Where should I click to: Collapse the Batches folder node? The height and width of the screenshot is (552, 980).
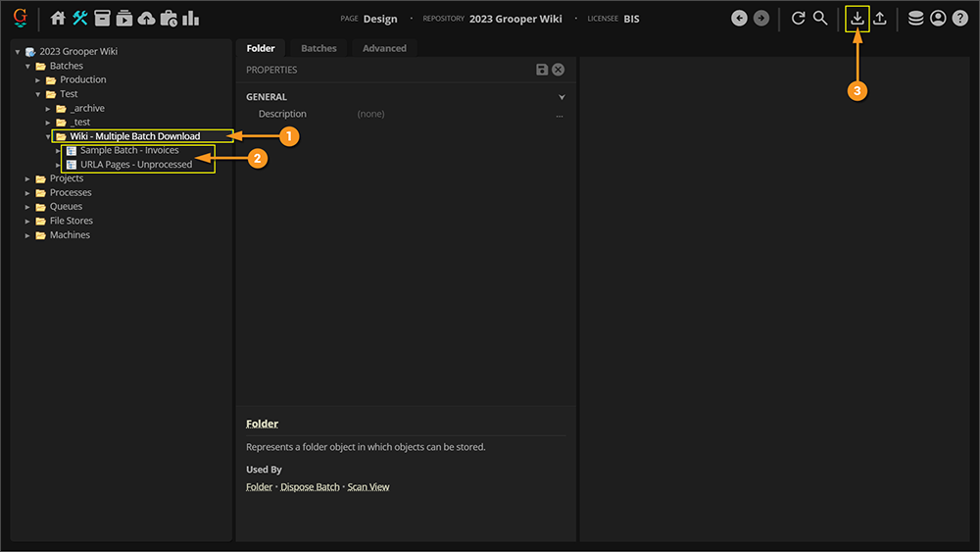point(27,66)
